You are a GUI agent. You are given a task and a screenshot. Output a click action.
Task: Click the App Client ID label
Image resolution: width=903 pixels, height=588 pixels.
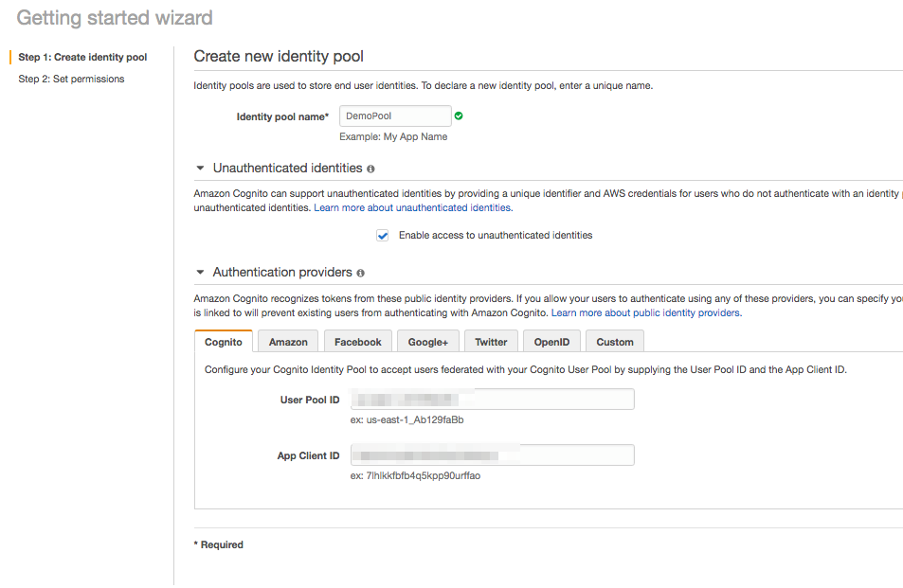[x=308, y=455]
